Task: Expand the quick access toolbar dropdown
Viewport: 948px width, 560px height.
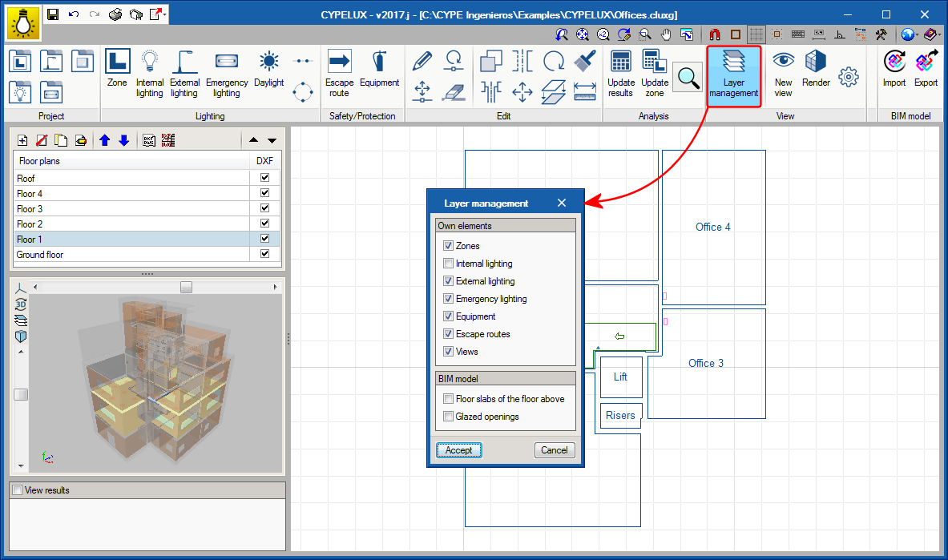Action: [164, 14]
